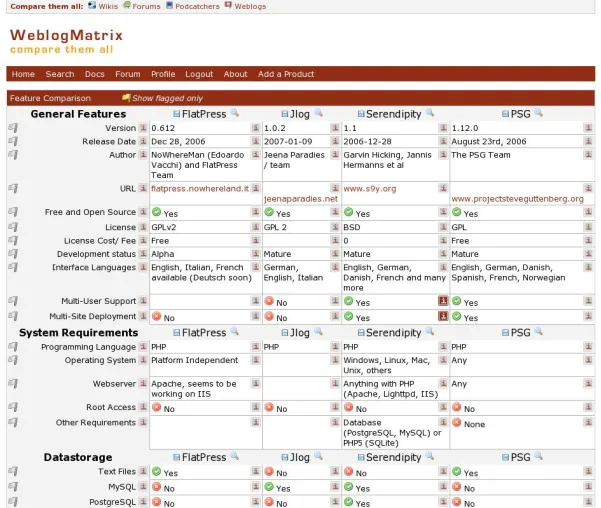Open Add a Product page
The image size is (601, 508).
[286, 74]
